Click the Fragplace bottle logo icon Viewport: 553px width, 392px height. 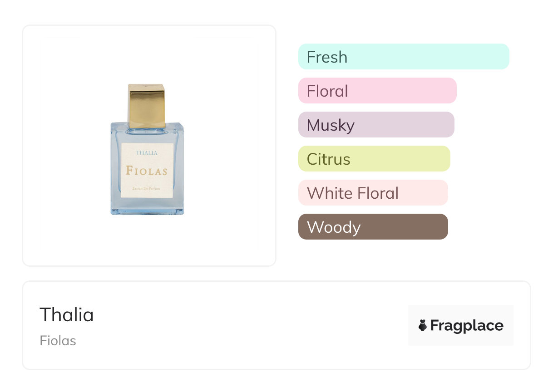coord(423,325)
